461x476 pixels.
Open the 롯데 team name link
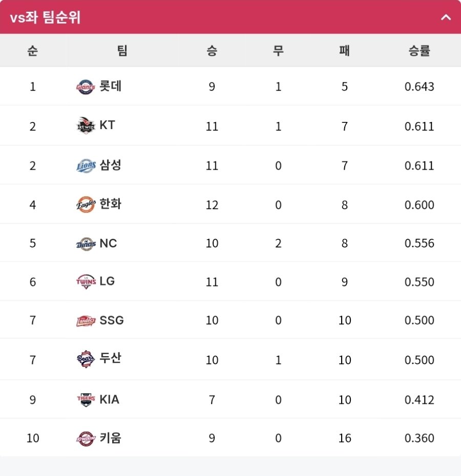click(111, 86)
